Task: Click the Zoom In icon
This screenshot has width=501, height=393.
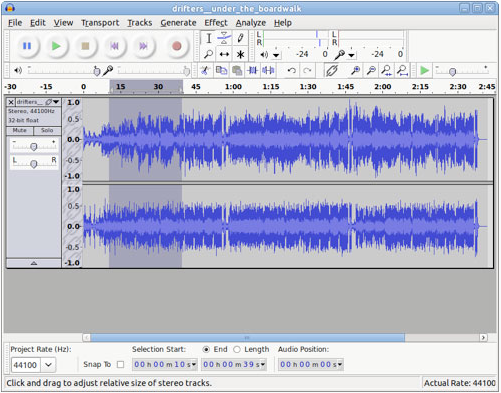Action: click(355, 70)
